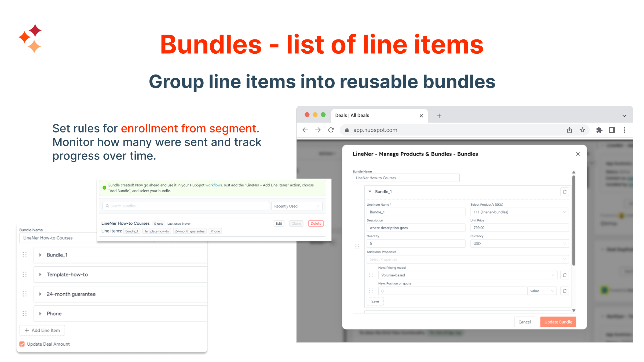Click the Quantity field
Screen dimensions: 644x362
pos(416,243)
